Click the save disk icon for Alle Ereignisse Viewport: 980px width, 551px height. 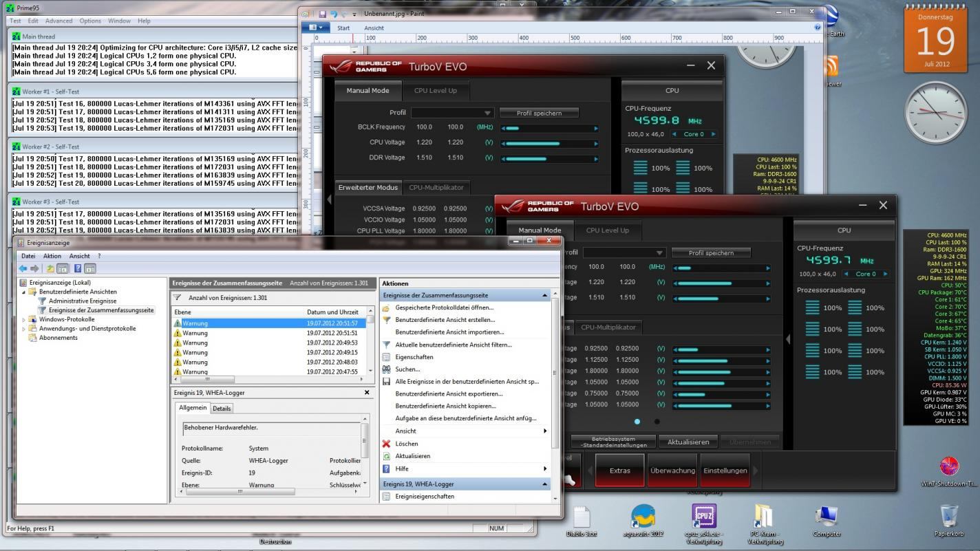click(x=386, y=382)
